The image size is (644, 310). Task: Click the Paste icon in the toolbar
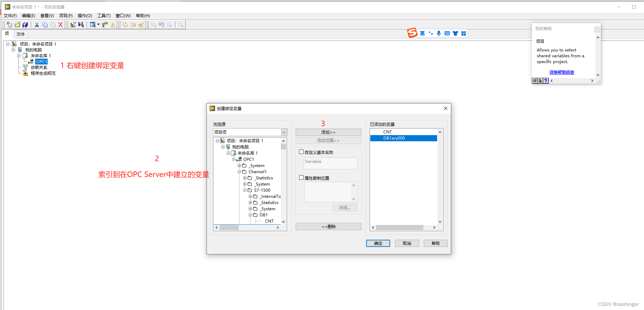[52, 24]
